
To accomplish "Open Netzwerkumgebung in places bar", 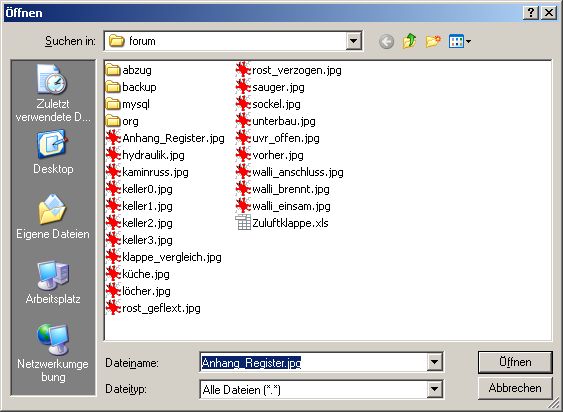I will coord(53,353).
